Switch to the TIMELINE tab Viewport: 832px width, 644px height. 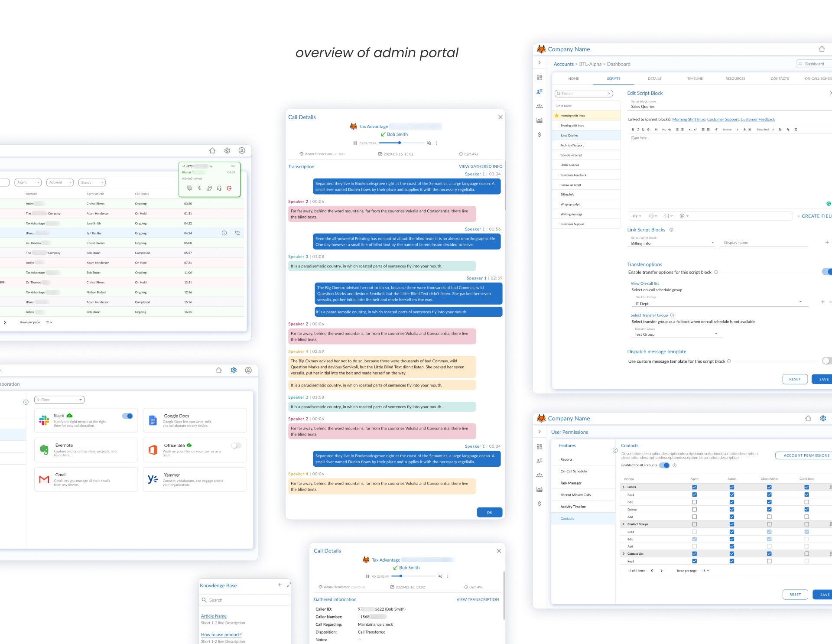click(x=695, y=79)
